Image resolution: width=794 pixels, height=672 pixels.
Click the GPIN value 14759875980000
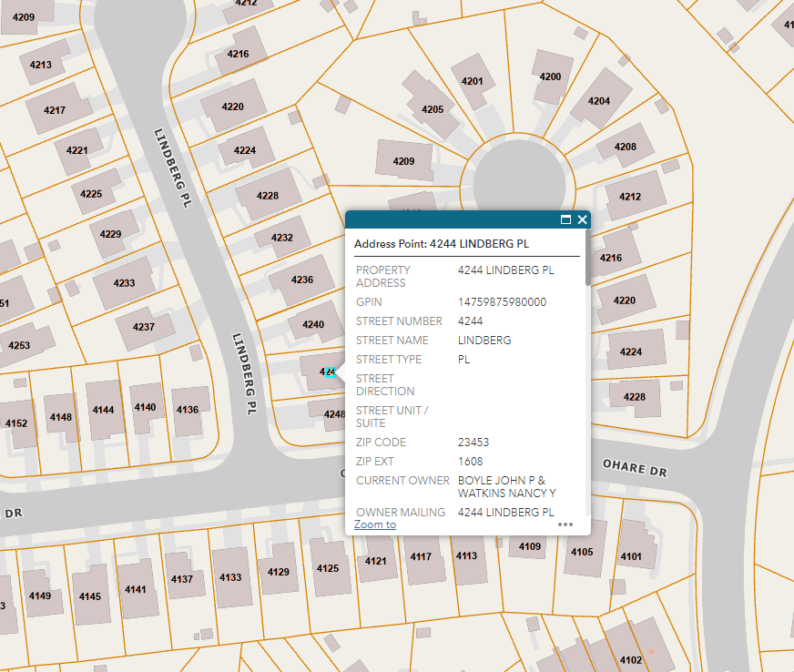502,302
